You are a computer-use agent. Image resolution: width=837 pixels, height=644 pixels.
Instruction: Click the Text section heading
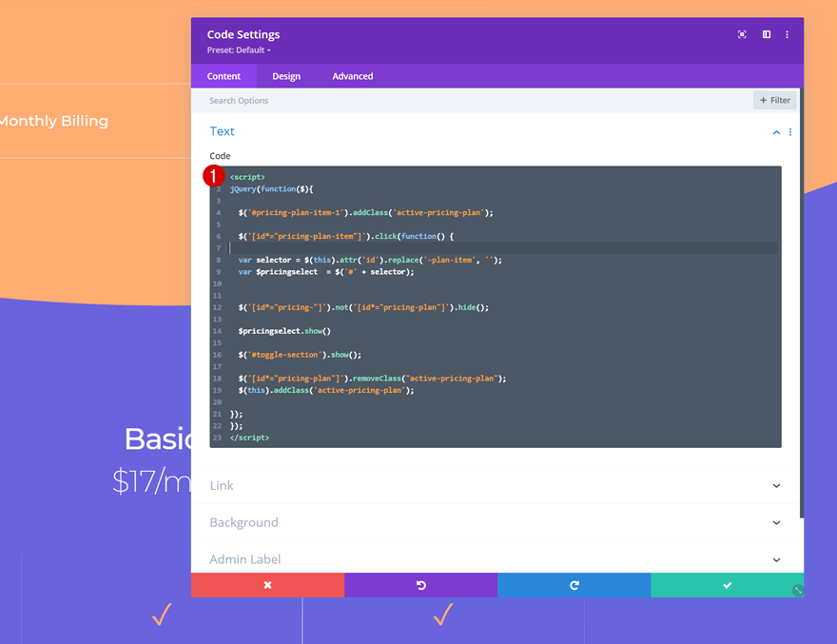(222, 131)
